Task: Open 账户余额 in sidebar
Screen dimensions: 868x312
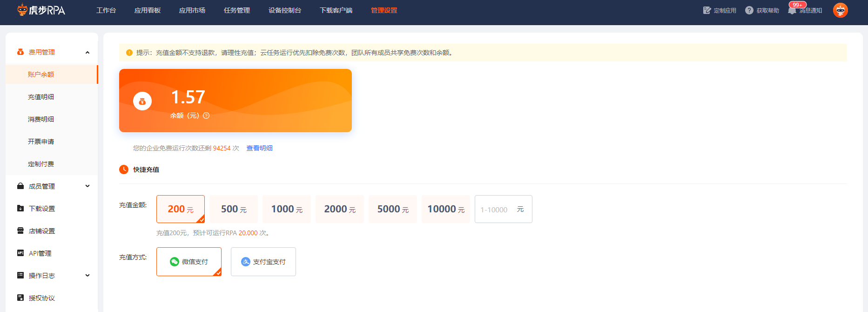Action: [52, 75]
